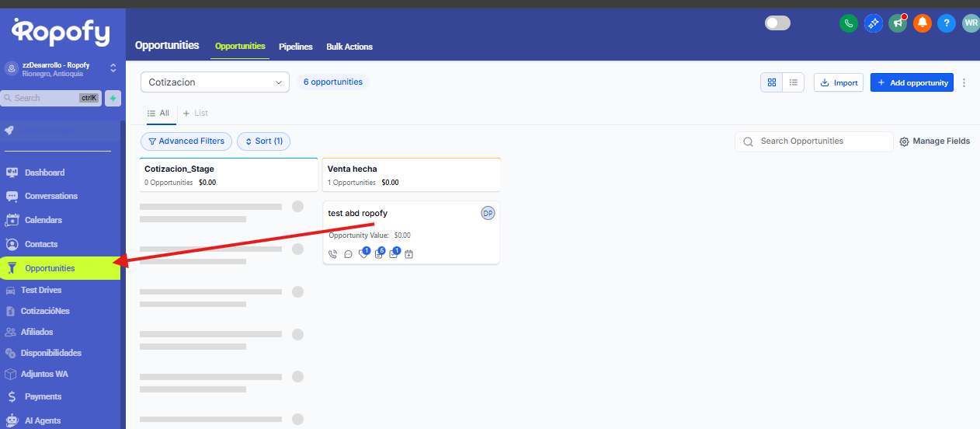Image resolution: width=980 pixels, height=429 pixels.
Task: Click the green lightning quick actions icon
Action: [113, 98]
